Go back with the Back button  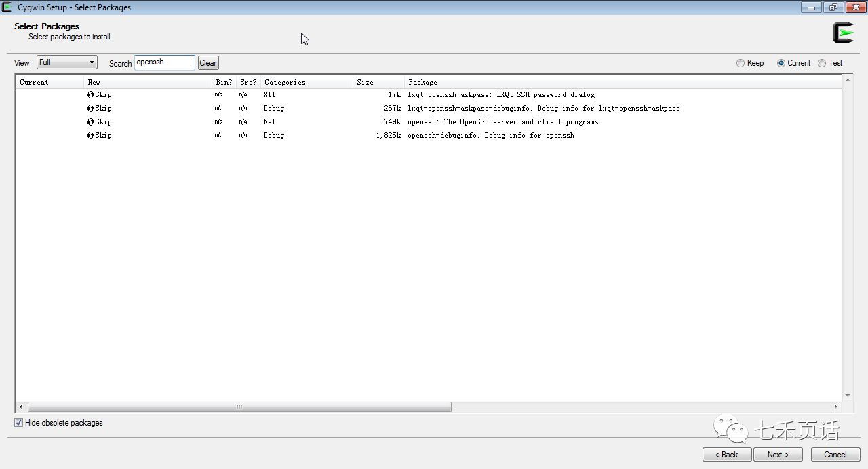click(x=727, y=455)
